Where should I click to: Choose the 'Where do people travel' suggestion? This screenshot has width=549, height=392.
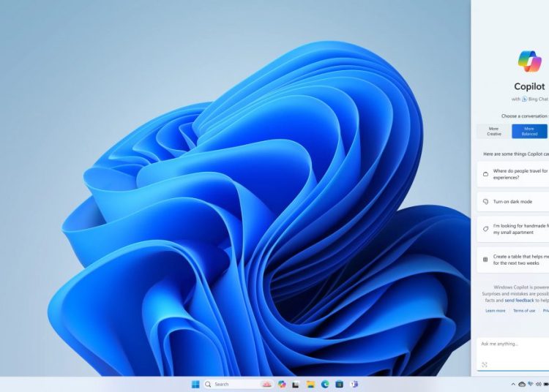tap(513, 174)
